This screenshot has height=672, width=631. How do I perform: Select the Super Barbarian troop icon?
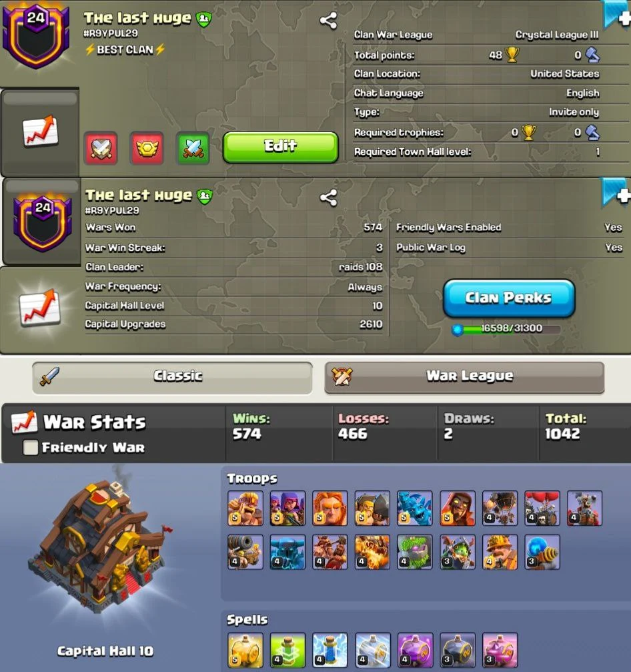(245, 509)
